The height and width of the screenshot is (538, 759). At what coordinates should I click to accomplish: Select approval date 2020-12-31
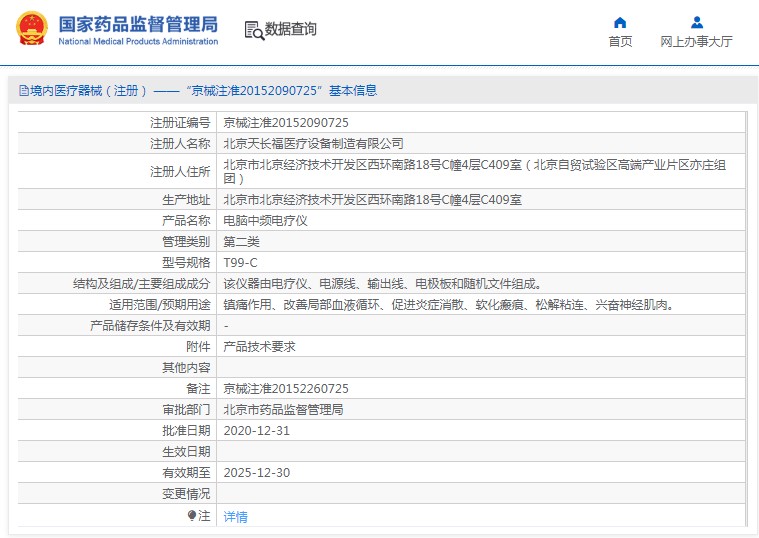(257, 431)
